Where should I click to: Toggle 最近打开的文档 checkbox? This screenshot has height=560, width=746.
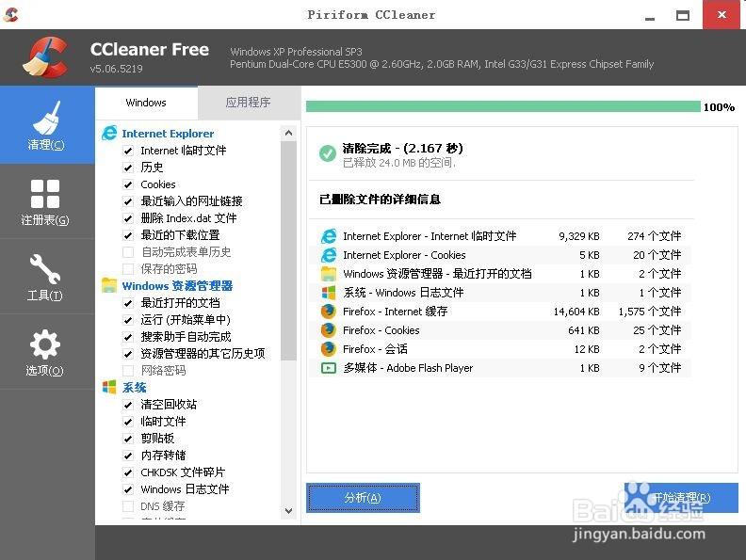[128, 303]
